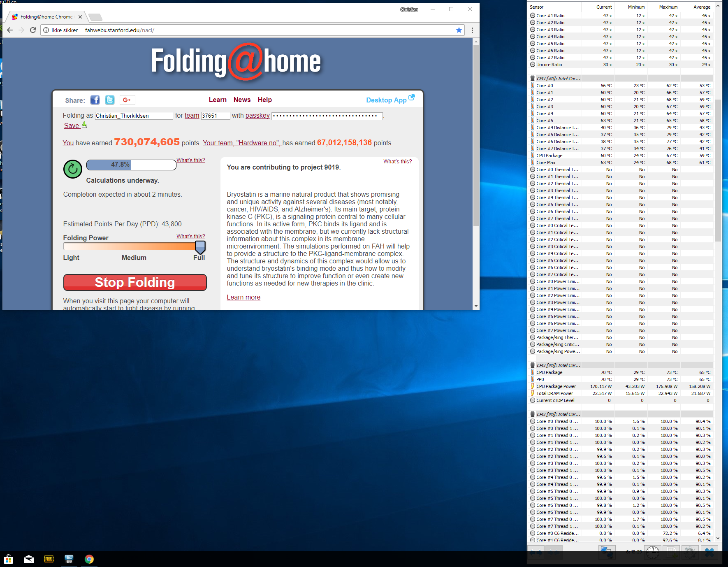Sort by HWiNFO Sensor column header
Viewport: 728px width, 567px height.
[x=554, y=7]
